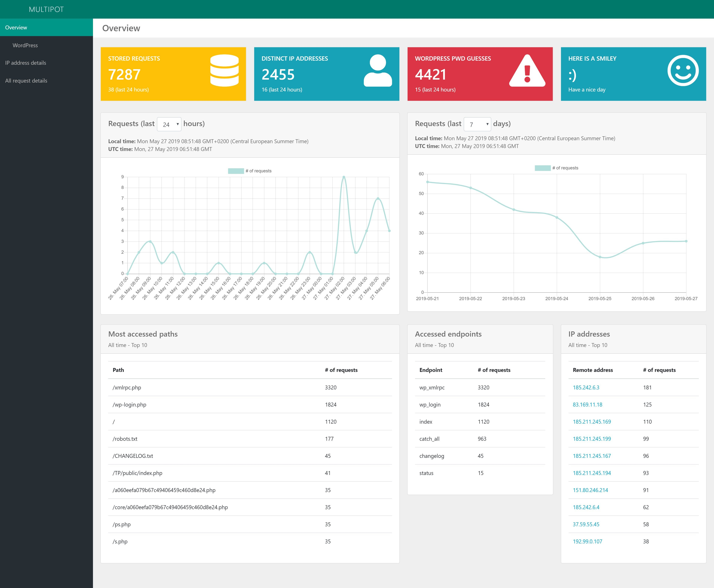714x588 pixels.
Task: Click the 2019-05-25 data point on weekly chart
Action: click(x=600, y=257)
